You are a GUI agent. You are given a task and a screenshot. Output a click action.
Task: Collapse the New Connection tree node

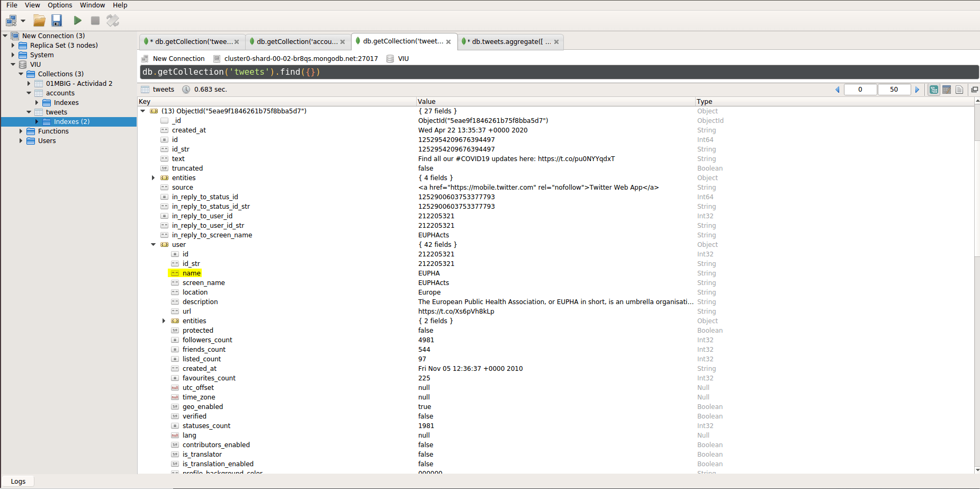pos(5,36)
